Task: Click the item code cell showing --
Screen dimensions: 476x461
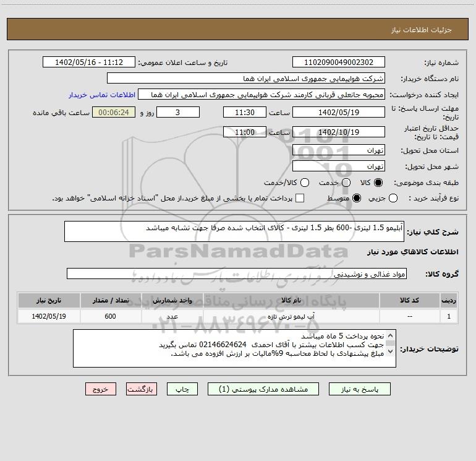Action: pyautogui.click(x=409, y=316)
